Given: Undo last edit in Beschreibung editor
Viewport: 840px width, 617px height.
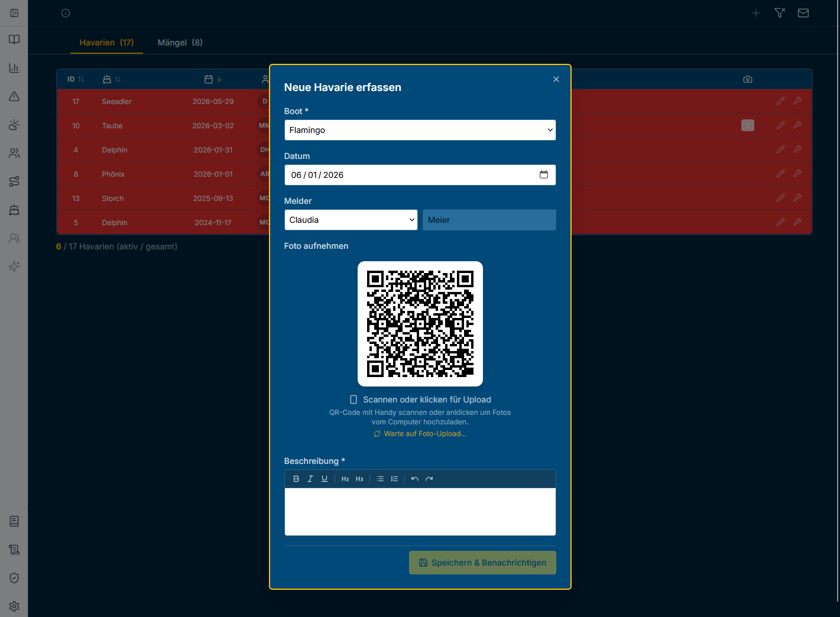Looking at the screenshot, I should tap(415, 479).
